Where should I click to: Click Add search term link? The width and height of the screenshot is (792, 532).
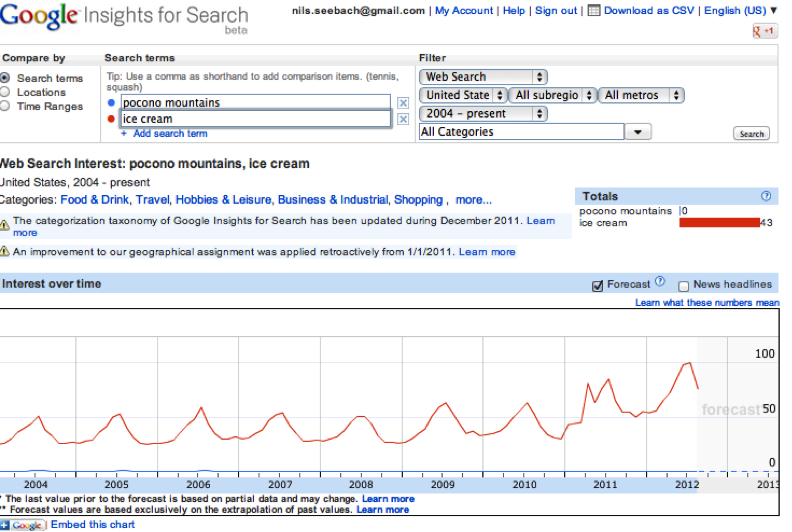(170, 134)
